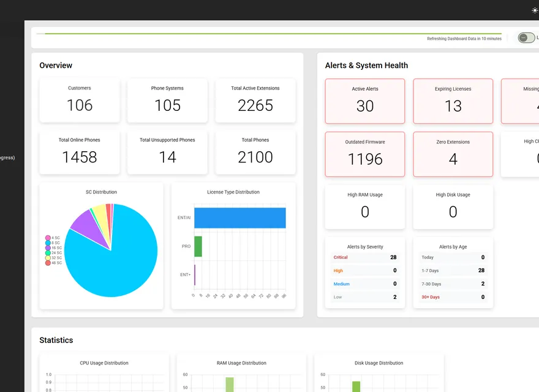This screenshot has width=539, height=392.
Task: Click the PRO axis label
Action: pos(186,246)
